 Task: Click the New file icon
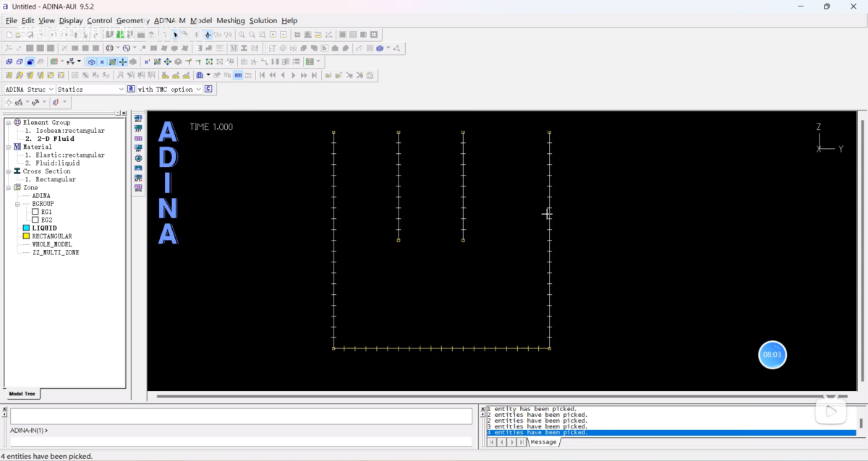9,34
